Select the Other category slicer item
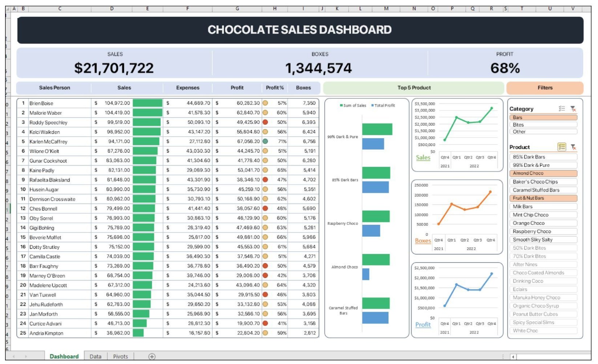The height and width of the screenshot is (364, 598). coord(543,132)
